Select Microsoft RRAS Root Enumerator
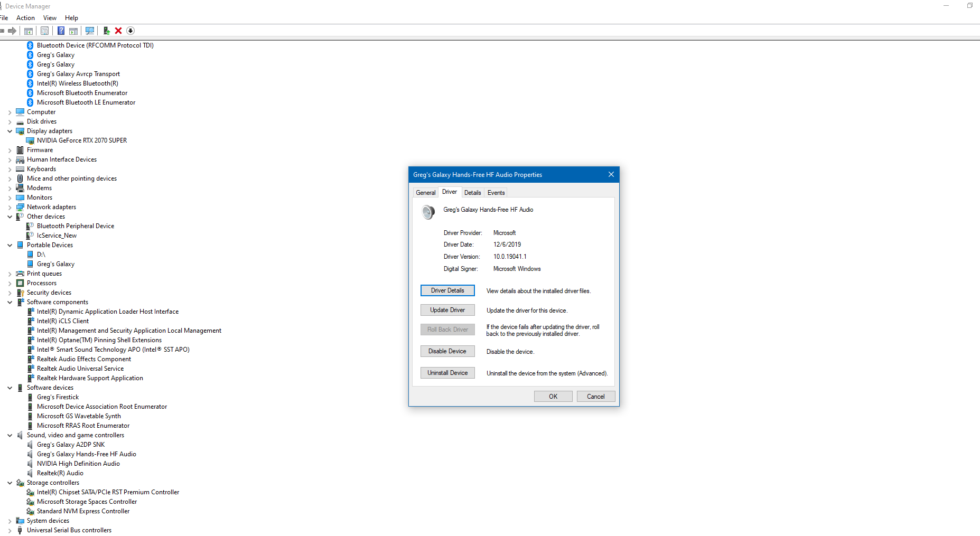 tap(83, 426)
